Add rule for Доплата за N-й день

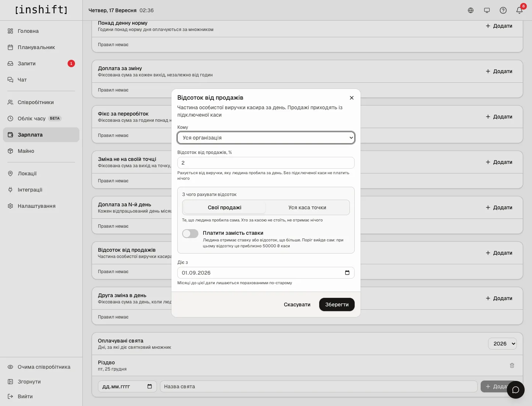(499, 207)
